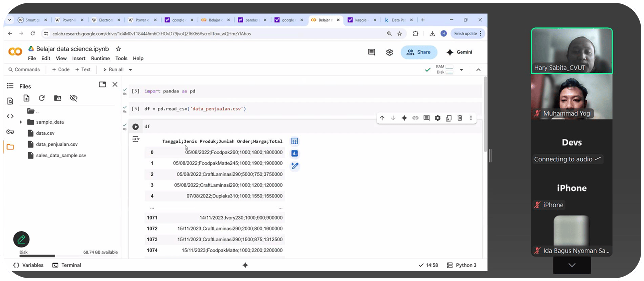Open the Secrets key icon in sidebar
Image resolution: width=644 pixels, height=281 pixels.
point(10,132)
